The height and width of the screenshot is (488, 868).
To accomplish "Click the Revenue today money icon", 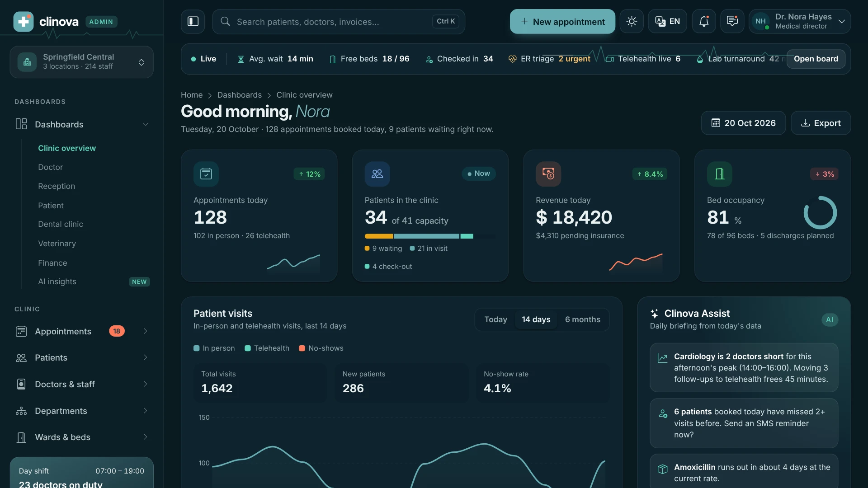I will coord(548,174).
